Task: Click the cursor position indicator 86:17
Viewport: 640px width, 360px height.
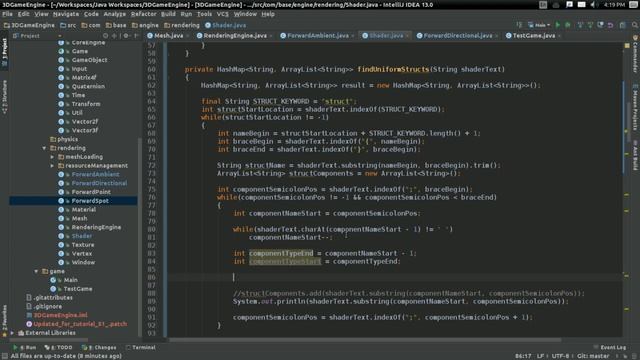Action: [x=523, y=356]
